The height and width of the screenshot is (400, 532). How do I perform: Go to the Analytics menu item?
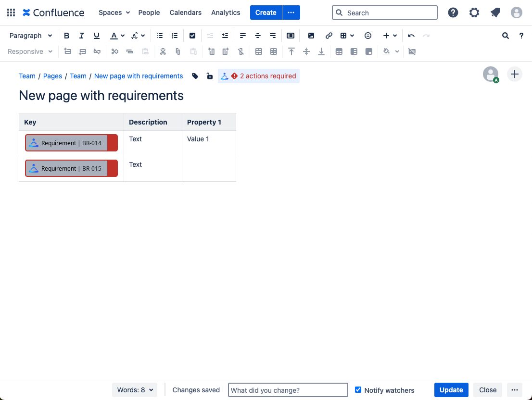click(x=226, y=12)
